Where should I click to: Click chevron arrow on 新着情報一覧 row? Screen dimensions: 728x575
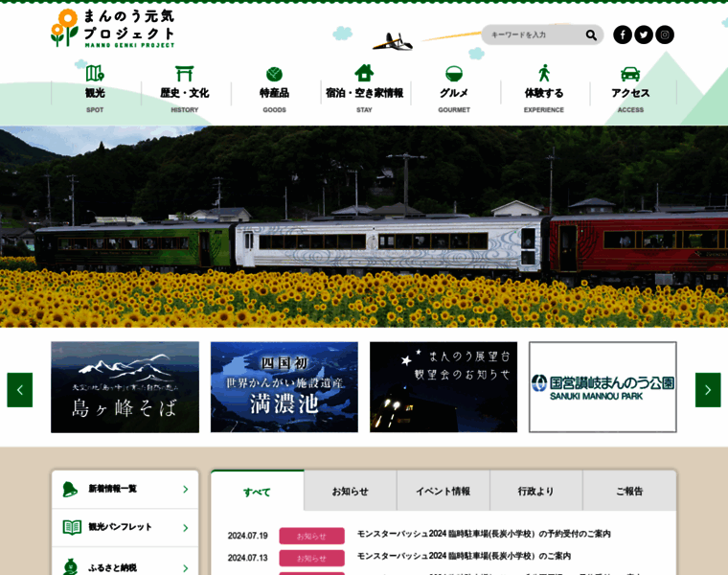pyautogui.click(x=186, y=489)
